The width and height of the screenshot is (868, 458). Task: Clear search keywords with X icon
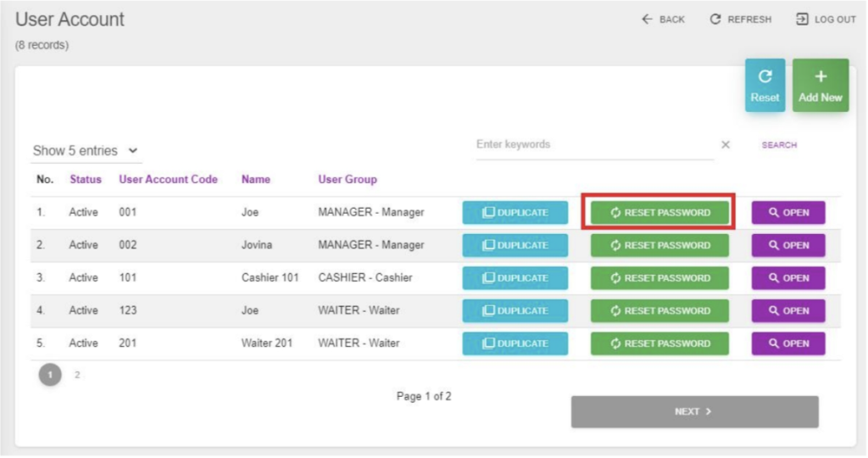726,145
